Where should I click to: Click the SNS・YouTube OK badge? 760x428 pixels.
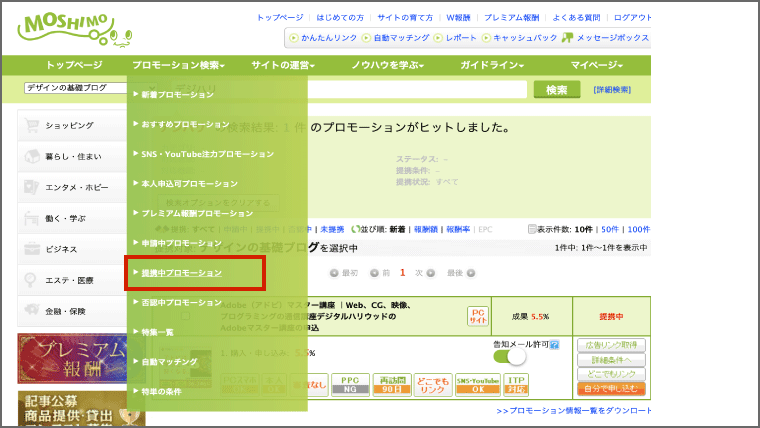pos(477,385)
